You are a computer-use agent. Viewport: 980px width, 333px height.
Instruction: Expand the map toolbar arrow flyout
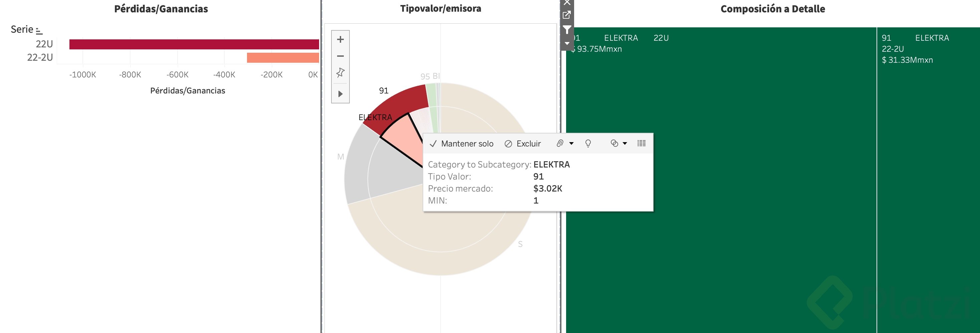click(x=340, y=94)
